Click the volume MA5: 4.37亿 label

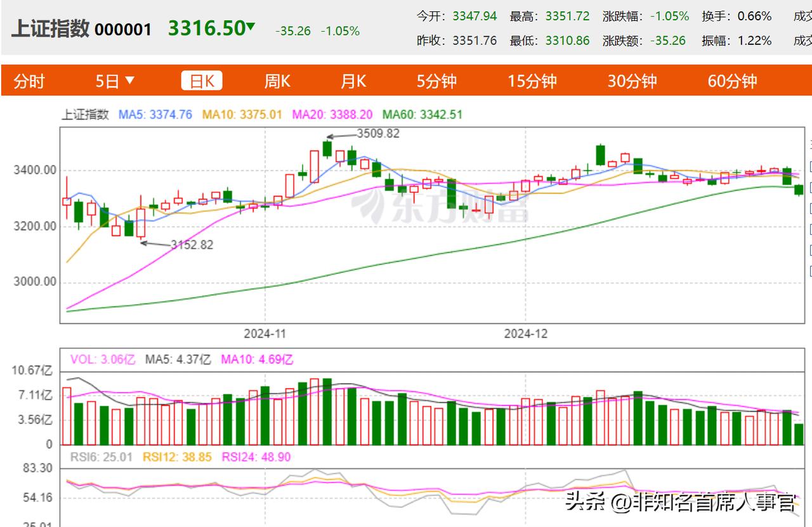point(178,360)
